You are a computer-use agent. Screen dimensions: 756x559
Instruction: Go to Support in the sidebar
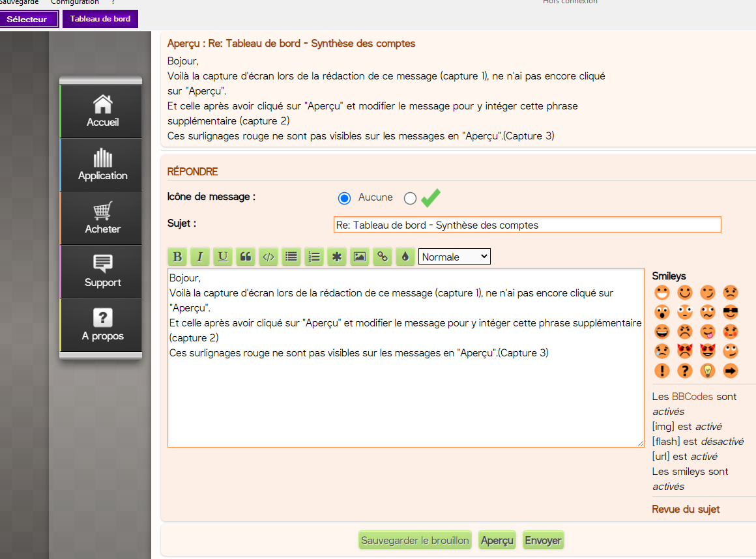[102, 272]
